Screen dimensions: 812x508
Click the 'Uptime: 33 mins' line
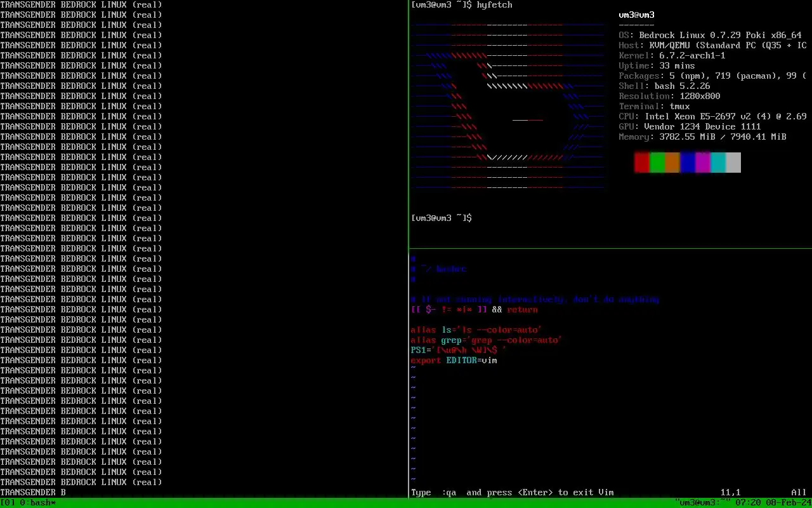(x=657, y=66)
